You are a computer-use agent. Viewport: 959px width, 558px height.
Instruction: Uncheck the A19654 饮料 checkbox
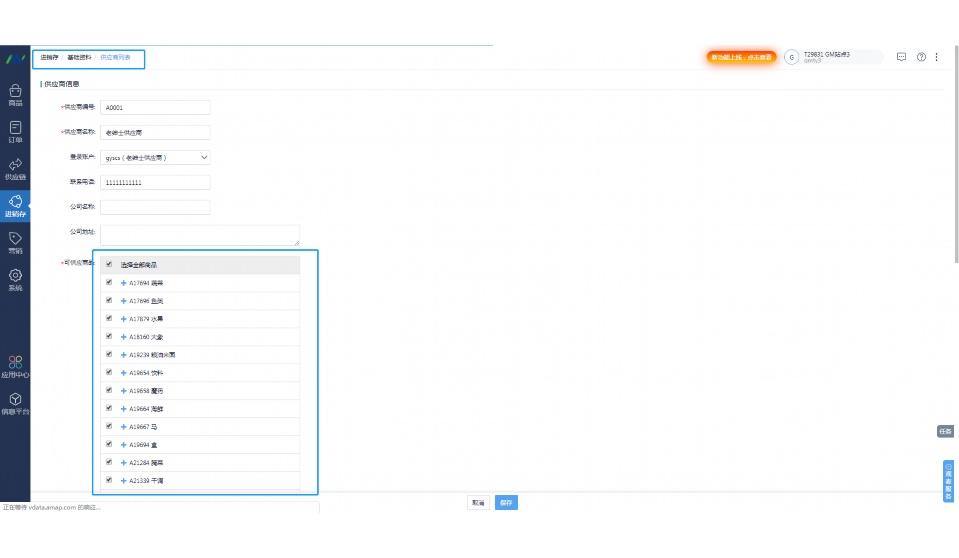pos(109,372)
